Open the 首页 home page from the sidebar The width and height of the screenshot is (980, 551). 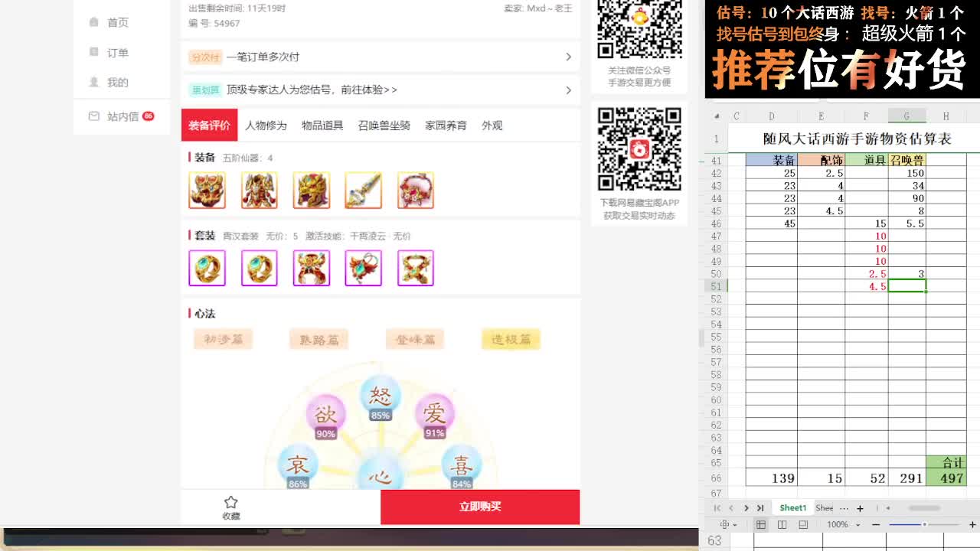click(x=116, y=22)
